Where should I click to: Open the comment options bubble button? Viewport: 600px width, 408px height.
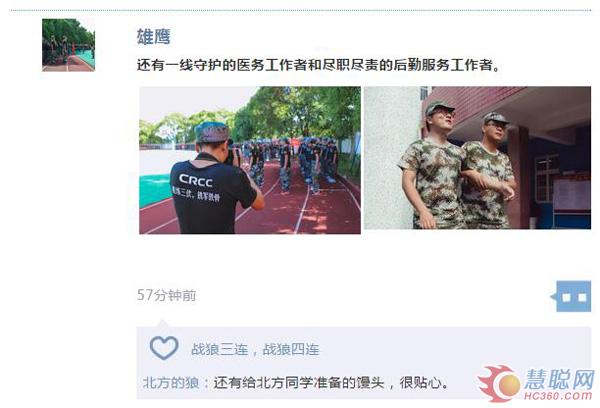coord(571,296)
